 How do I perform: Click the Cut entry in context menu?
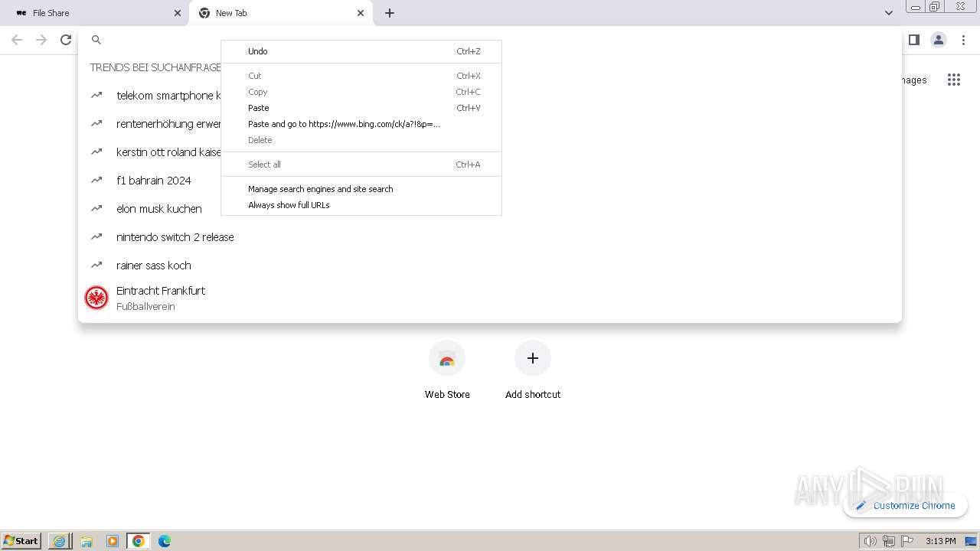click(361, 76)
